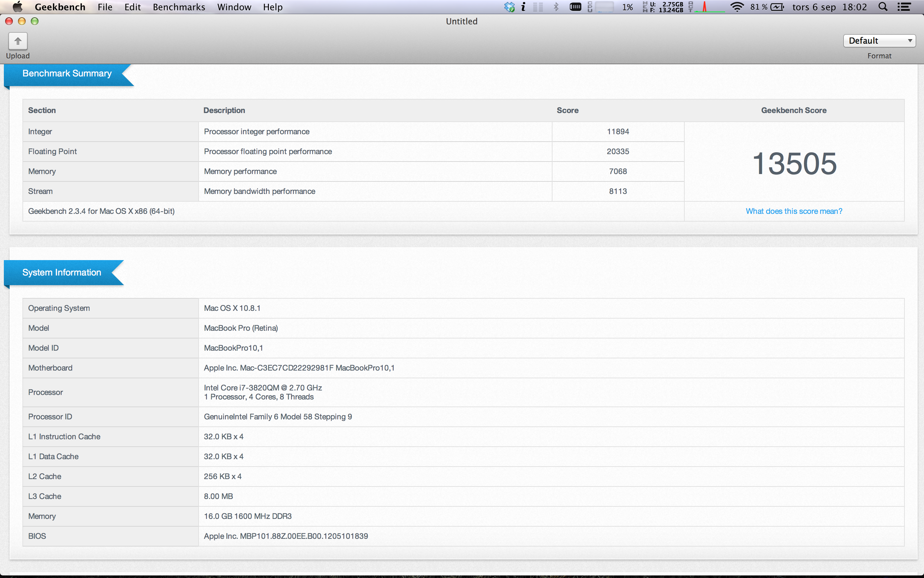Open the Edit menu

click(x=133, y=7)
